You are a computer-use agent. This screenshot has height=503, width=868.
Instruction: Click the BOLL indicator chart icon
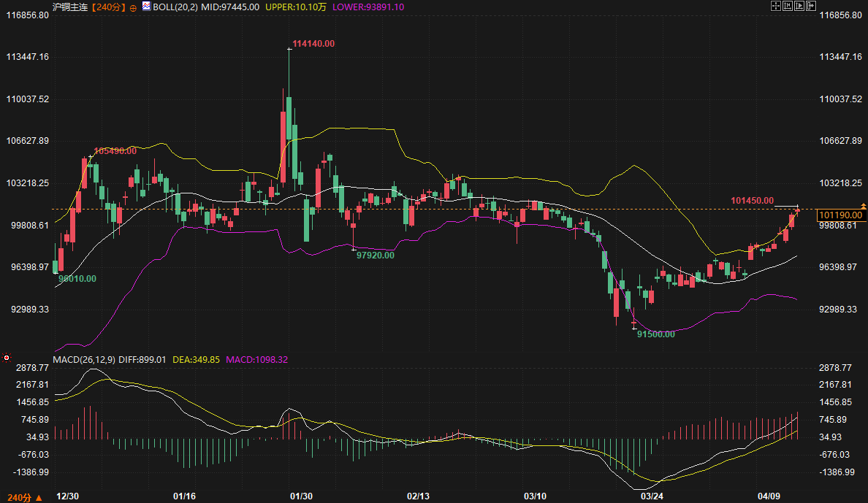coord(145,7)
